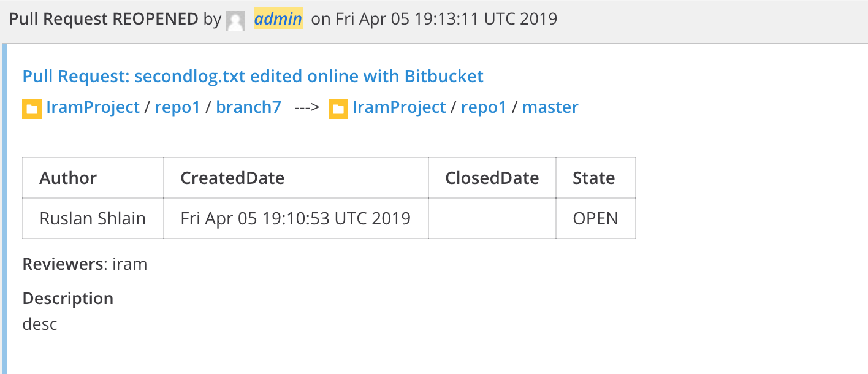Open the branch7 branch link
The height and width of the screenshot is (374, 868).
[249, 107]
